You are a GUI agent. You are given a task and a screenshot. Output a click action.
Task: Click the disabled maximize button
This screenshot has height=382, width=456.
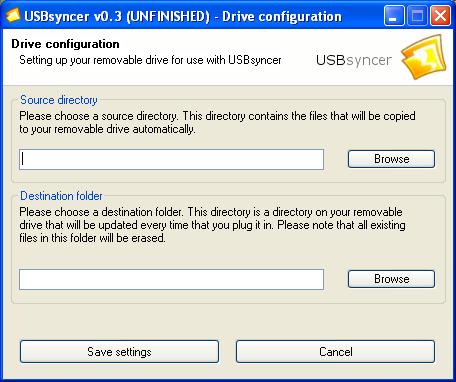417,16
